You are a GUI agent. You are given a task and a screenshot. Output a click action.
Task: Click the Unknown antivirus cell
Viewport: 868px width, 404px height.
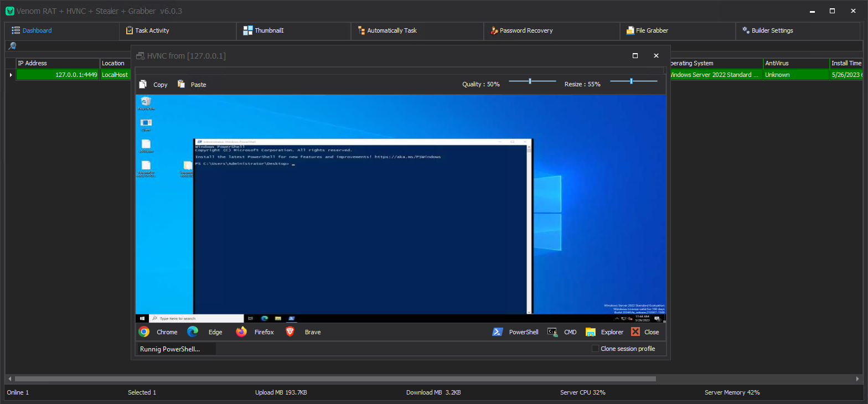[796, 75]
